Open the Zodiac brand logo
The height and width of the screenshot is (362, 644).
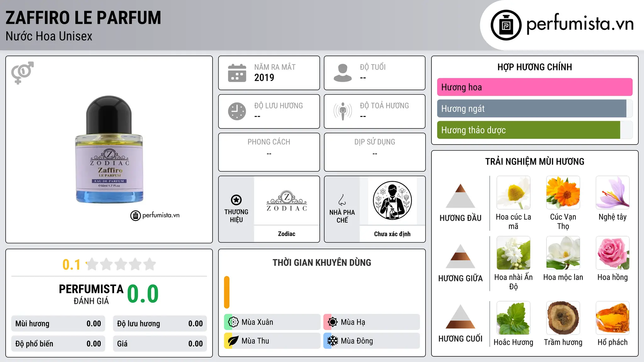click(x=287, y=201)
